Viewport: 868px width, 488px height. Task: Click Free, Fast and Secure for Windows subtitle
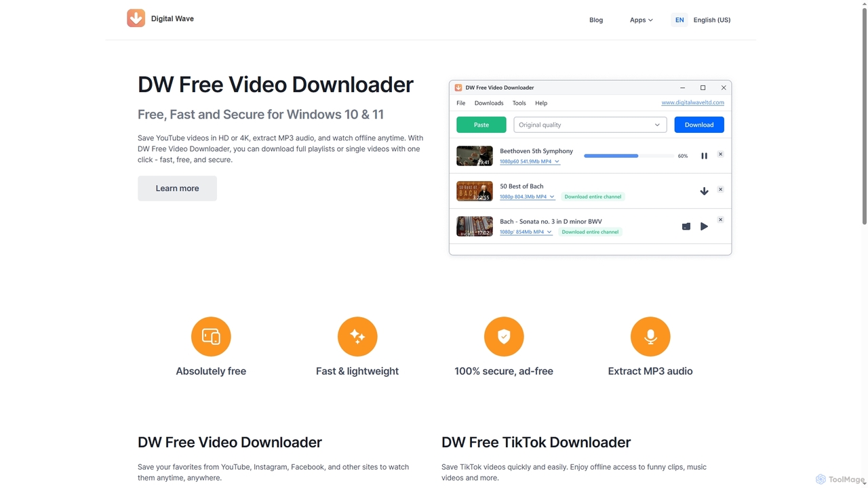(x=260, y=115)
